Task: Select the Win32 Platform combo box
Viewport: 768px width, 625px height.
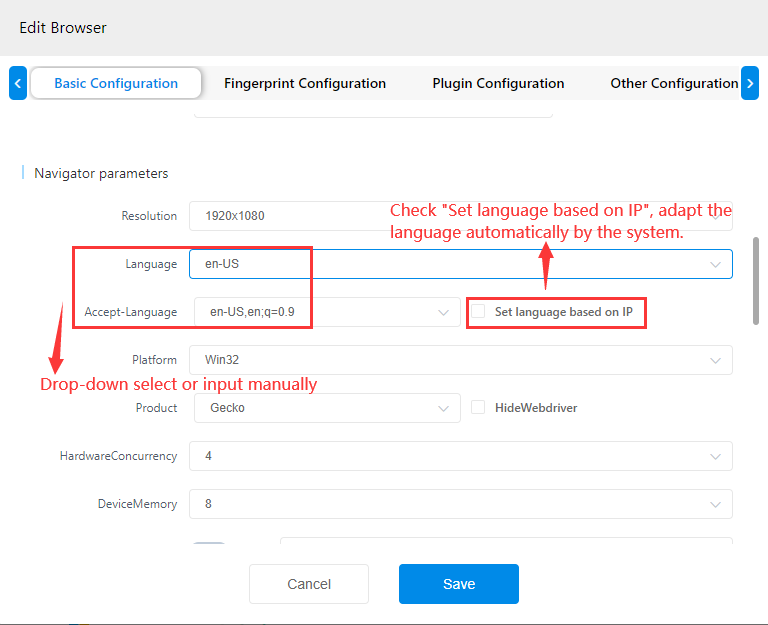Action: coord(461,360)
